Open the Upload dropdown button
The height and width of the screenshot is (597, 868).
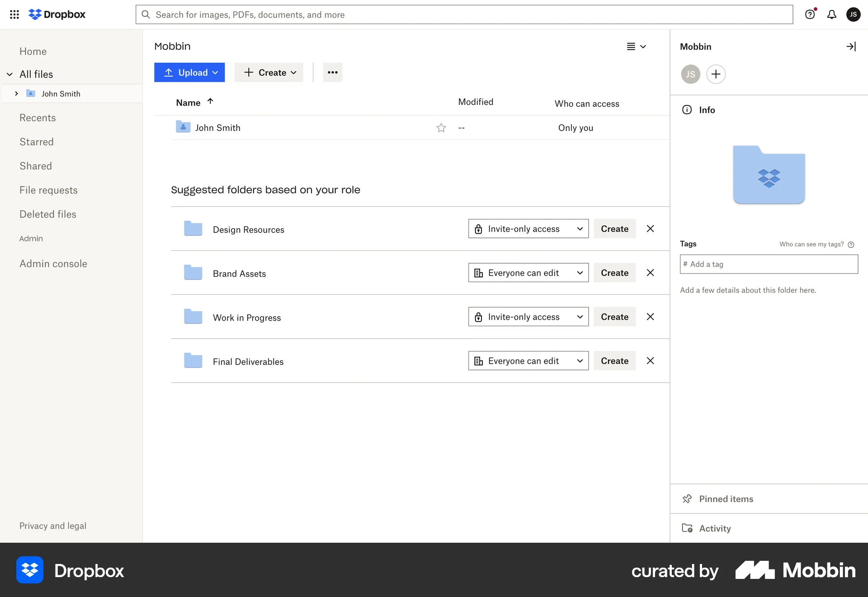pyautogui.click(x=189, y=72)
